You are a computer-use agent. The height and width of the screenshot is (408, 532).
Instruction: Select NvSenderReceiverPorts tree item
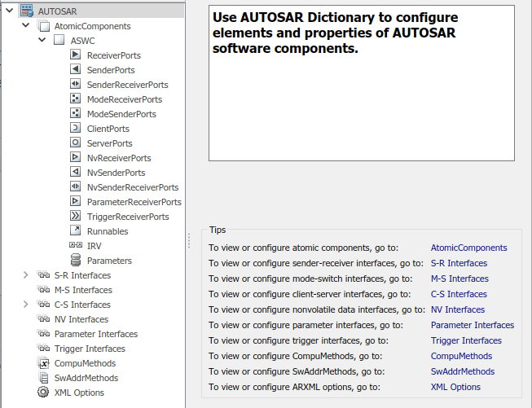[x=132, y=187]
